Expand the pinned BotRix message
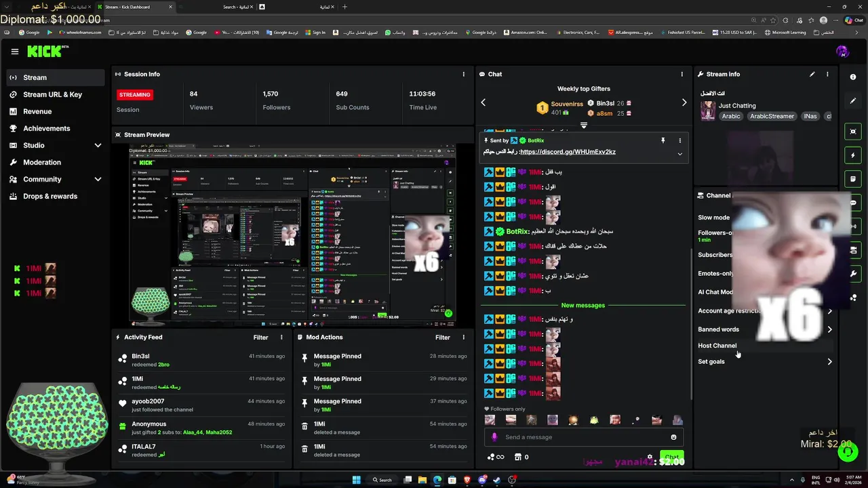The width and height of the screenshot is (868, 488). 680,154
